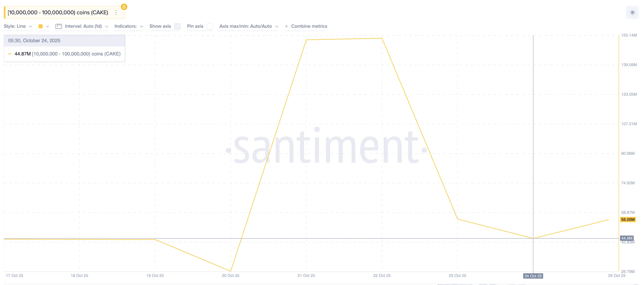Screen dimensions: 644x285
Task: Click the plus icon beside Combine metrics
Action: 286,26
